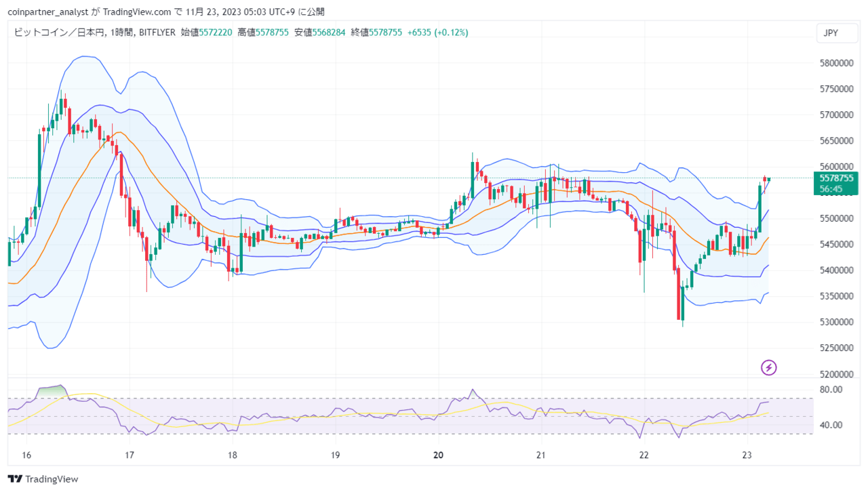Image resolution: width=868 pixels, height=492 pixels.
Task: Click the 5800000 price axis label
Action: point(836,63)
